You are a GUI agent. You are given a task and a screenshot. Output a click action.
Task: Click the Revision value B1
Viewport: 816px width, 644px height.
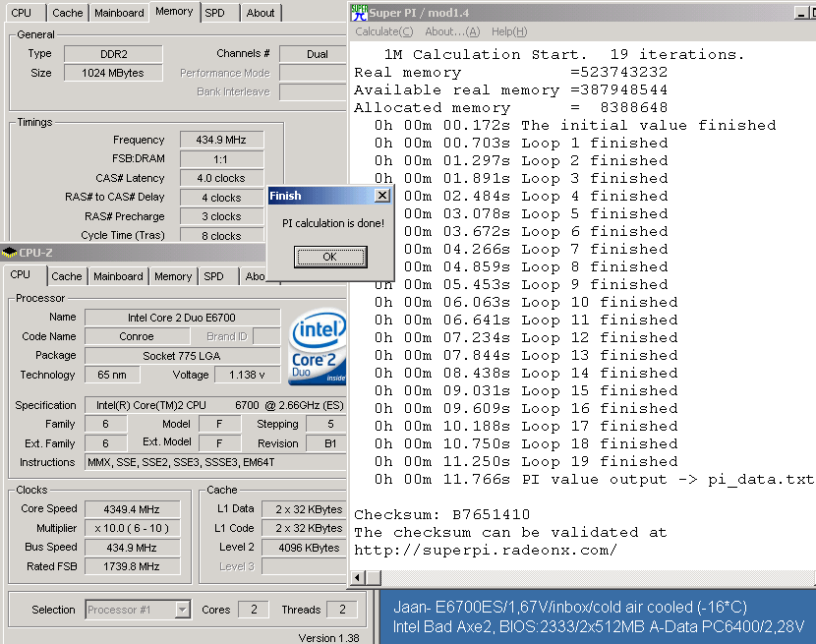pos(326,443)
